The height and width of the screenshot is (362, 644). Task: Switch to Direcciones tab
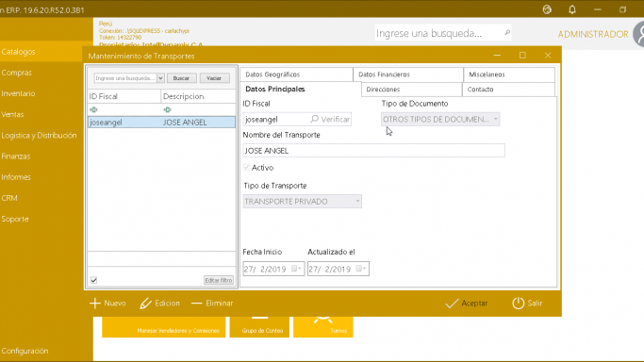pos(411,89)
